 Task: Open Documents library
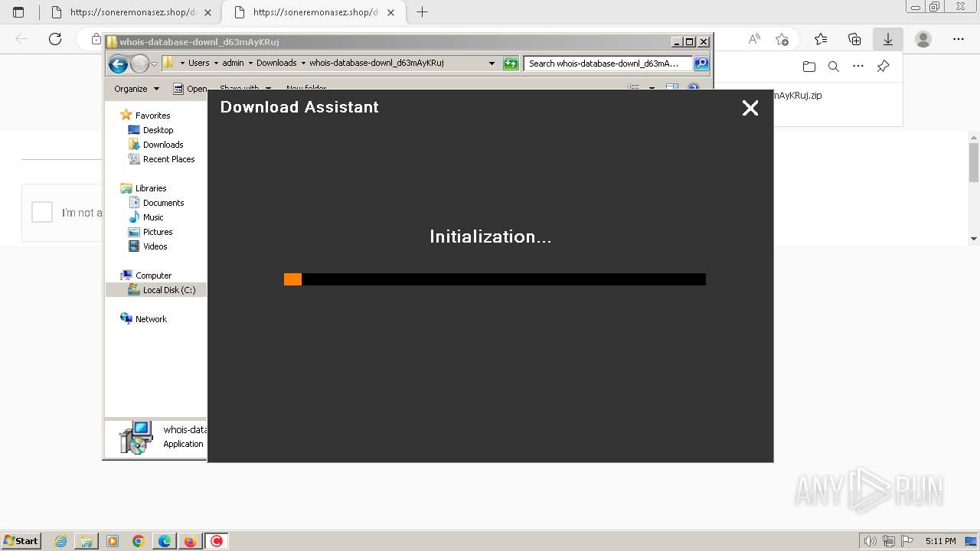(x=163, y=203)
